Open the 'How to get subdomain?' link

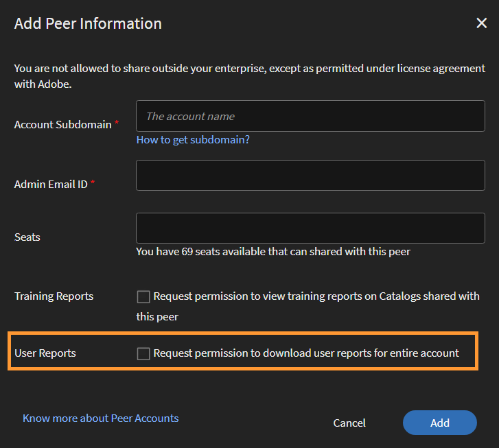[193, 140]
